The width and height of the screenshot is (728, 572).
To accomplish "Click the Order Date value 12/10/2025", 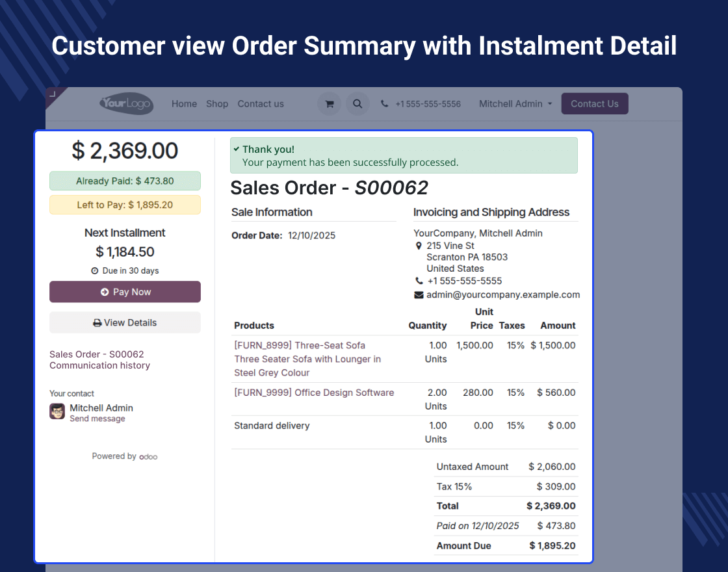I will pos(311,235).
